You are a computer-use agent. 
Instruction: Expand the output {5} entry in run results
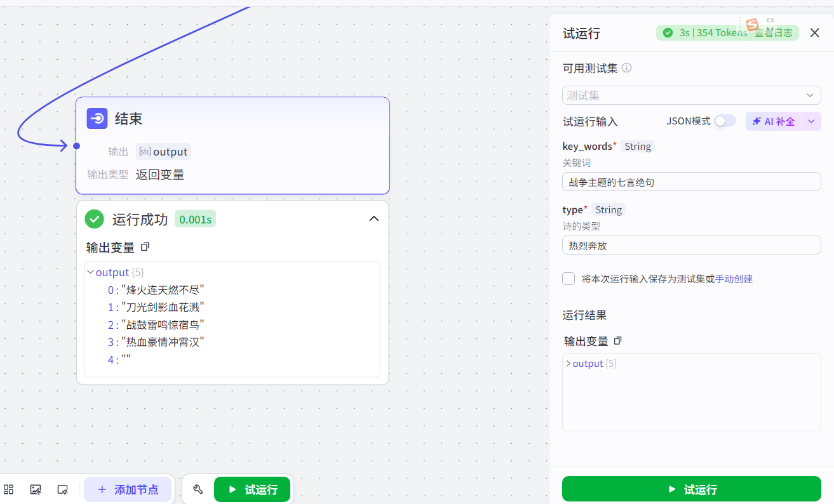click(568, 364)
